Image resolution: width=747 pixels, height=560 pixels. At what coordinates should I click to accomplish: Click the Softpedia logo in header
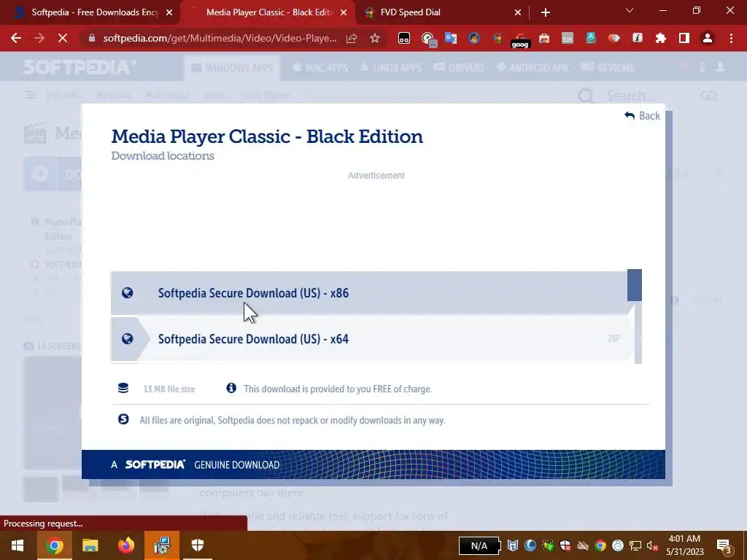tap(79, 67)
